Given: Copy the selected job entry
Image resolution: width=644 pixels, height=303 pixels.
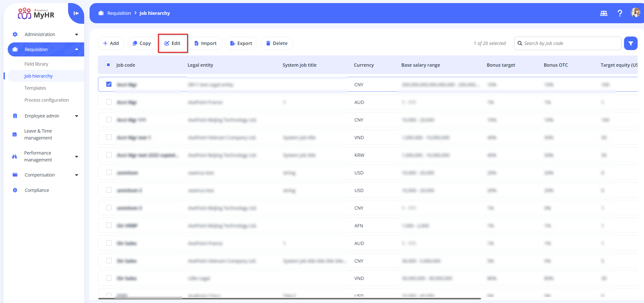Looking at the screenshot, I should pyautogui.click(x=142, y=43).
